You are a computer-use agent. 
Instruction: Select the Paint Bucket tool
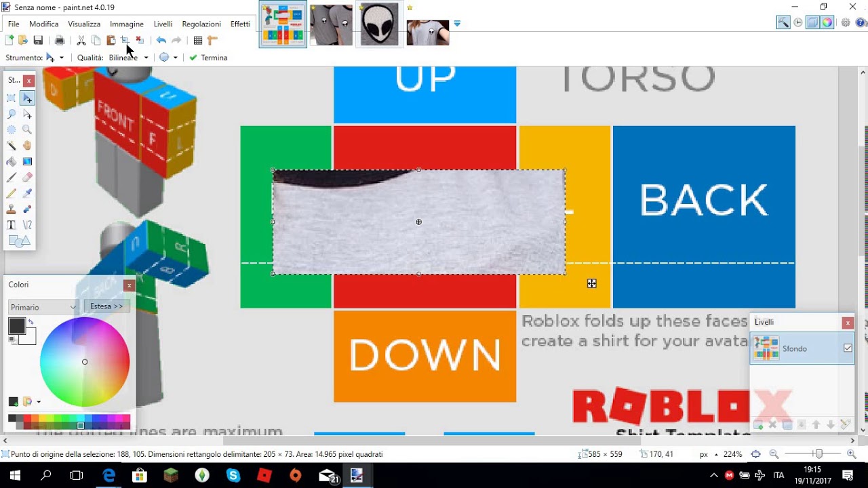point(12,161)
